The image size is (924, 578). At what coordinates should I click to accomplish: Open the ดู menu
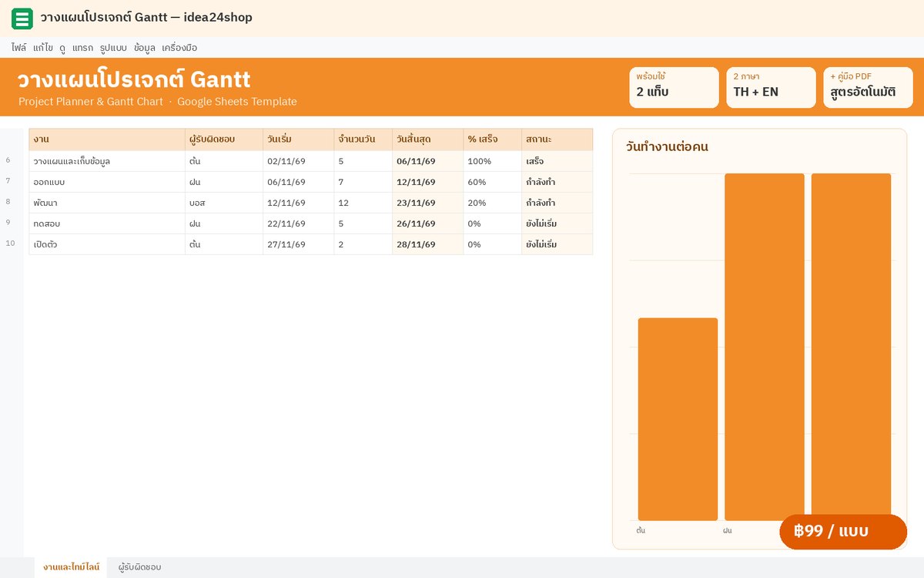pyautogui.click(x=62, y=48)
